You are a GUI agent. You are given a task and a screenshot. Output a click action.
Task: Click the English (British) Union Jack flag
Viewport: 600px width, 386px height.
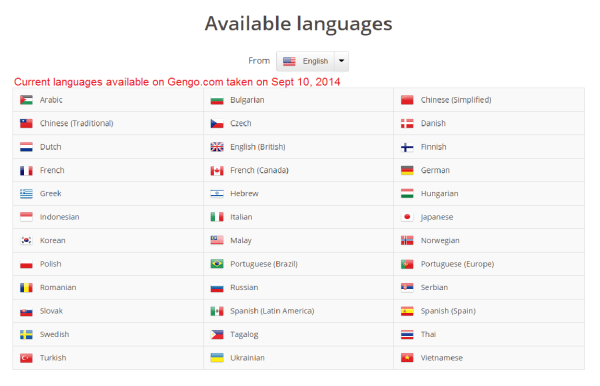(217, 147)
